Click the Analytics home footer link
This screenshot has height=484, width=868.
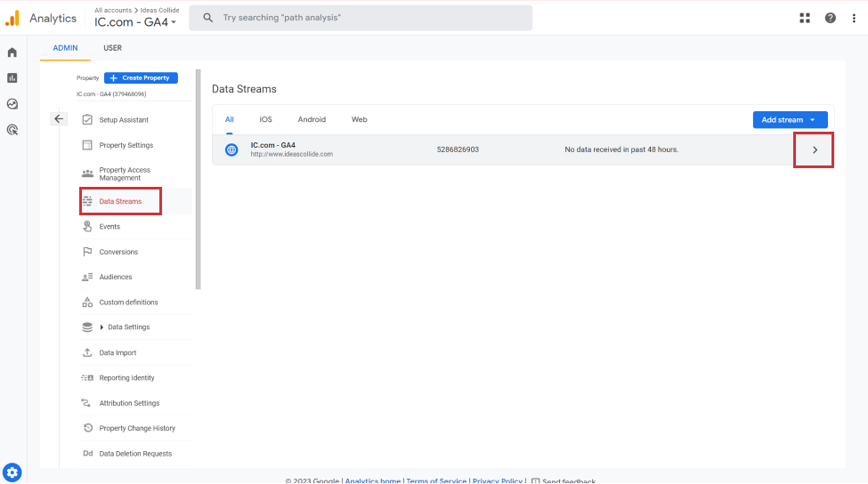pyautogui.click(x=372, y=480)
